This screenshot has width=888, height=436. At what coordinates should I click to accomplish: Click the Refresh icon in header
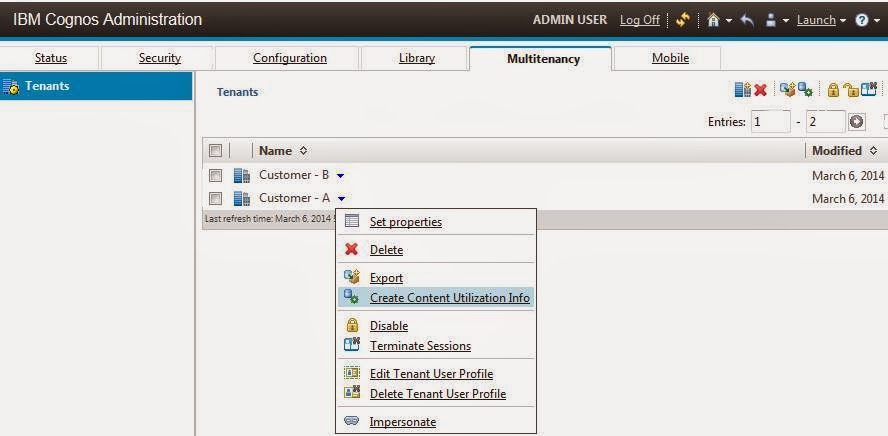pyautogui.click(x=684, y=20)
